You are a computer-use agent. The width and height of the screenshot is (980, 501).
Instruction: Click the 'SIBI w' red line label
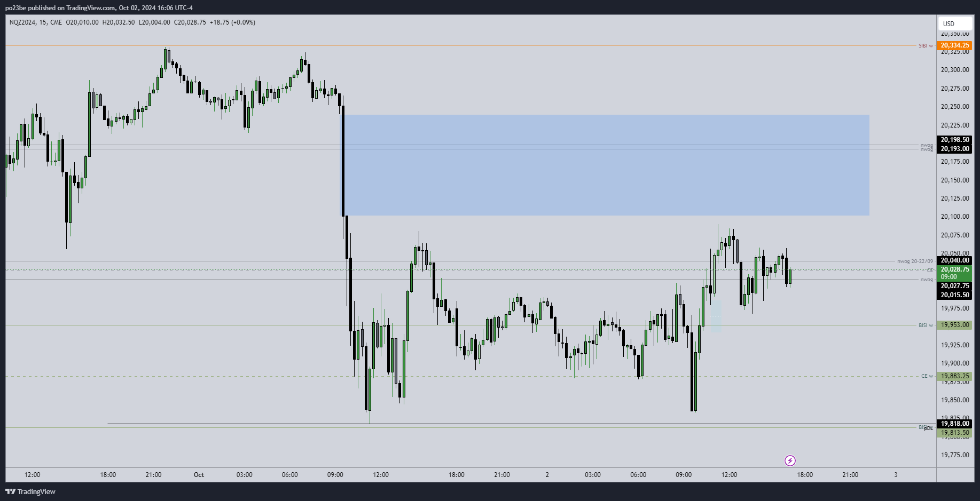(926, 46)
